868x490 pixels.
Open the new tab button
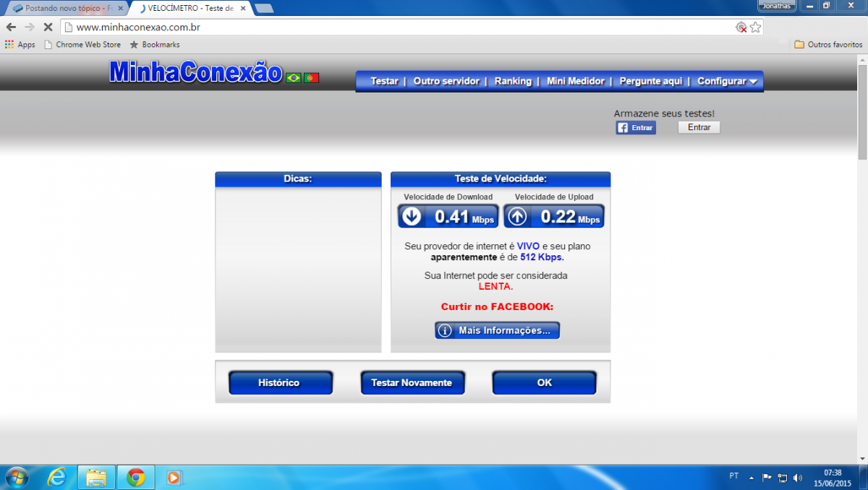[x=264, y=9]
